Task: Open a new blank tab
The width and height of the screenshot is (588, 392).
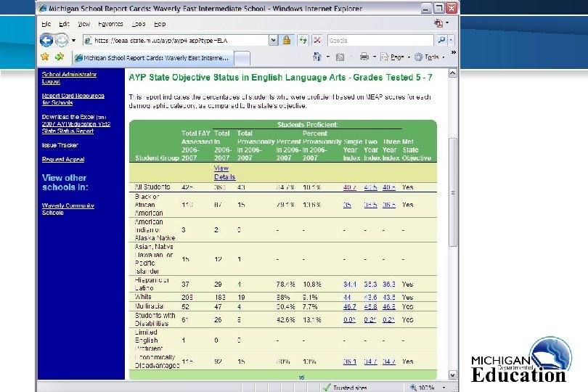Action: (242, 58)
